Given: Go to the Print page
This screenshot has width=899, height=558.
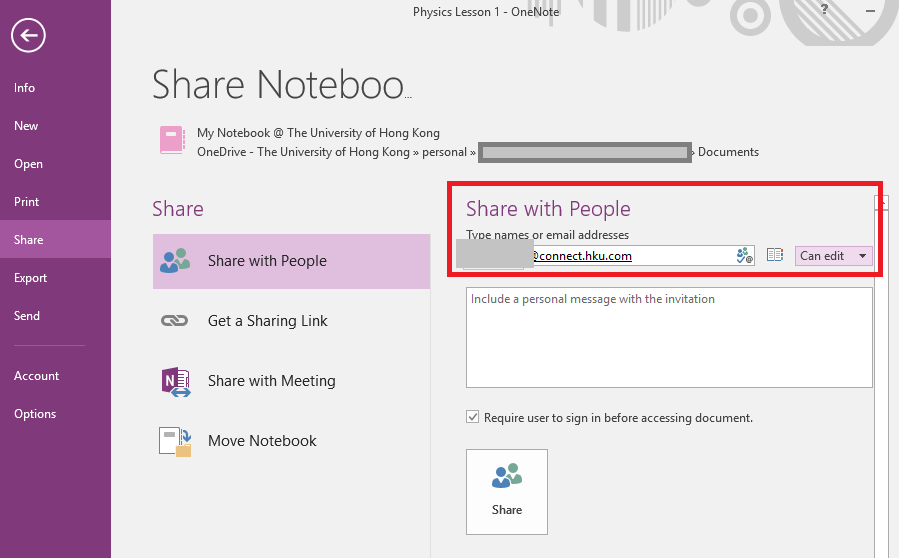Looking at the screenshot, I should [x=27, y=202].
